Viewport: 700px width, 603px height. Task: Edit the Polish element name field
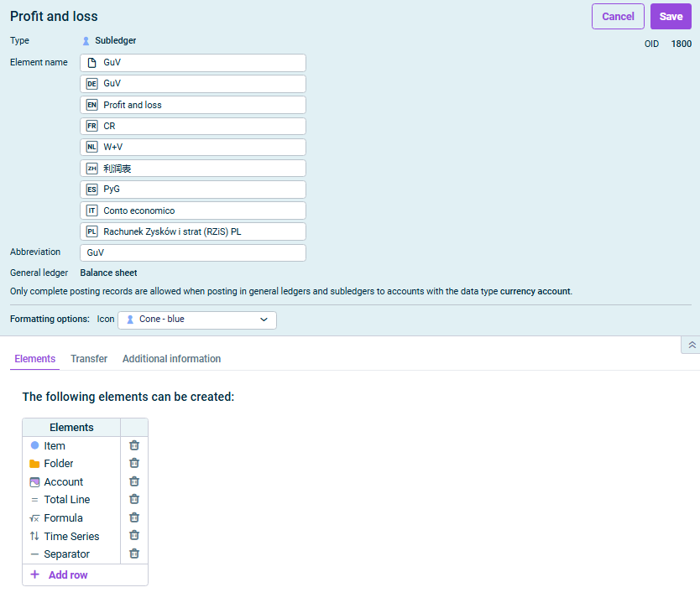pos(201,231)
